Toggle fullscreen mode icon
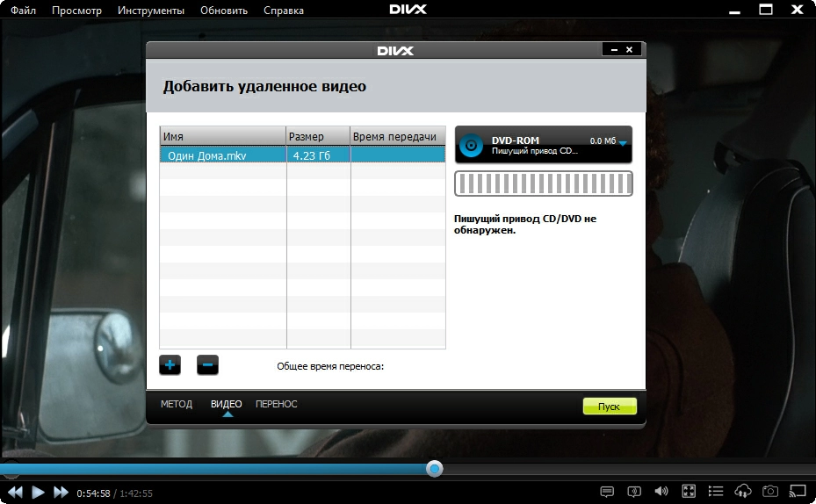Screen dimensions: 816x504 tap(689, 492)
